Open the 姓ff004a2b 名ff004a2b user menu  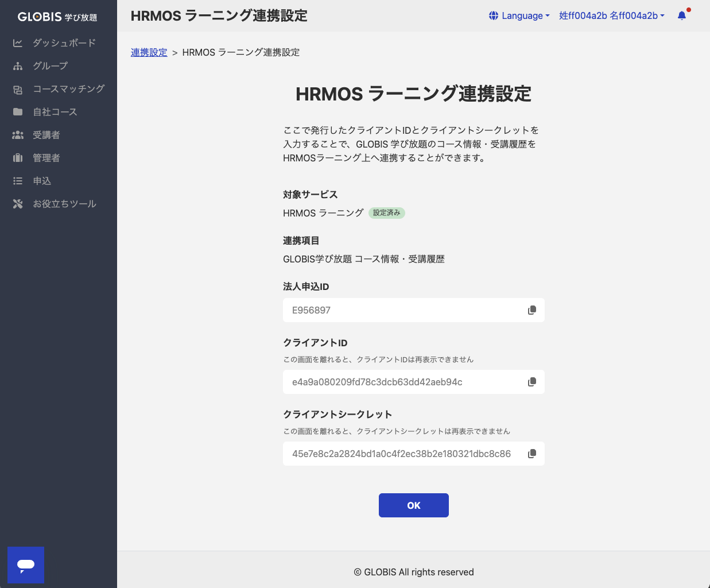tap(611, 16)
